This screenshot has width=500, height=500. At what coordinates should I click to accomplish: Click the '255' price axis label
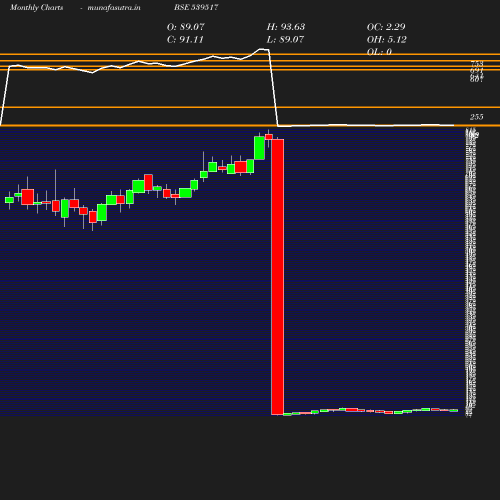[x=477, y=117]
